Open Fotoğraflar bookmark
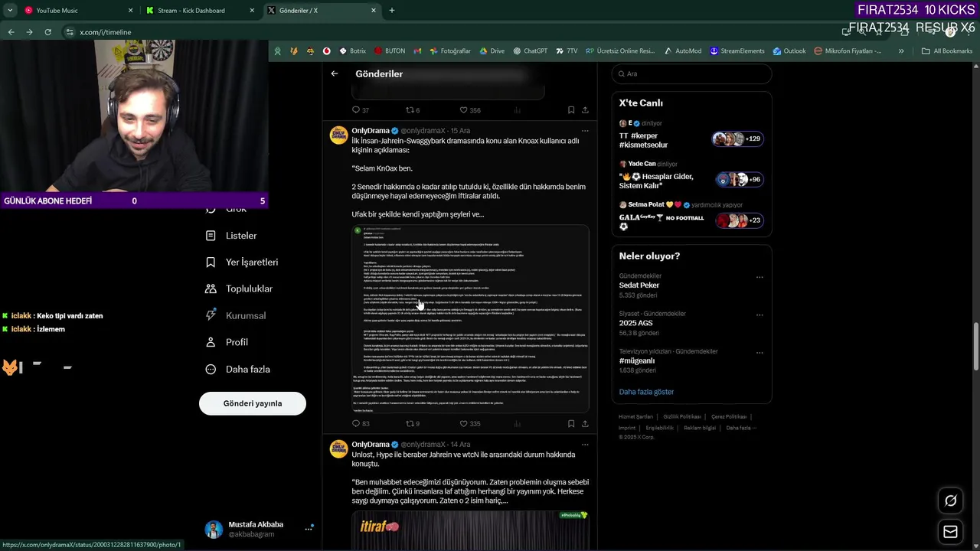 pos(450,51)
